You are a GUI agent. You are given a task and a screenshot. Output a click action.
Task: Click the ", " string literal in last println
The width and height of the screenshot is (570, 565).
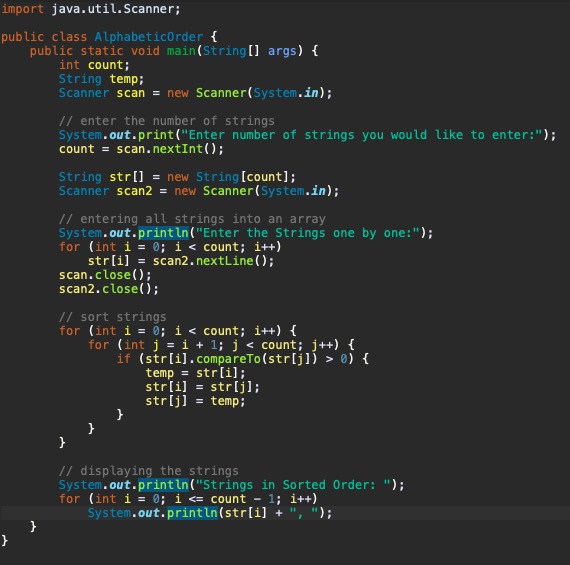coord(304,513)
